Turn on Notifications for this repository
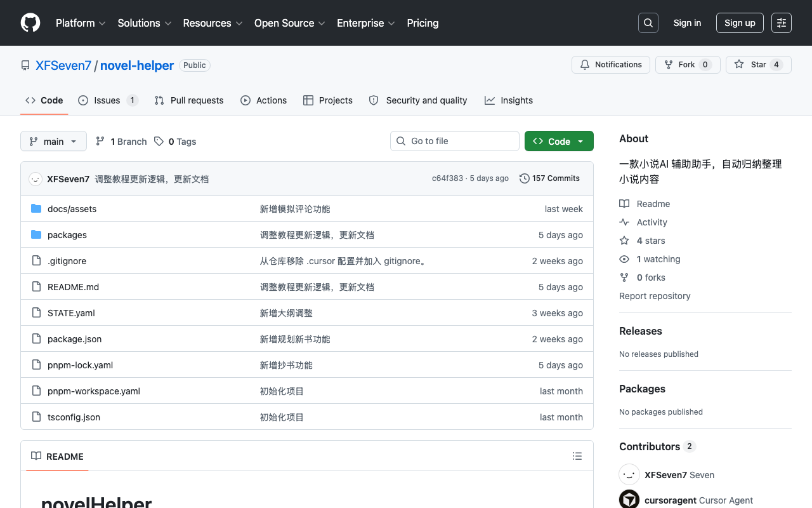The image size is (812, 508). point(612,65)
